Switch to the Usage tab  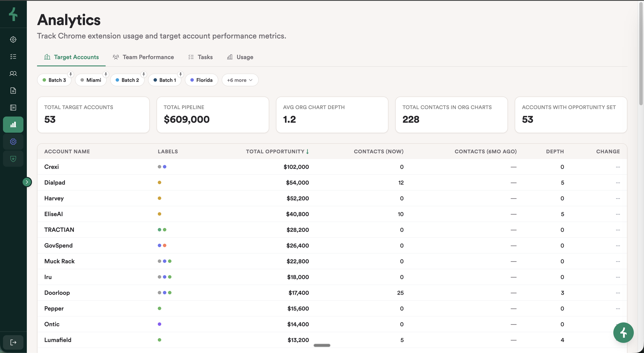click(x=240, y=57)
